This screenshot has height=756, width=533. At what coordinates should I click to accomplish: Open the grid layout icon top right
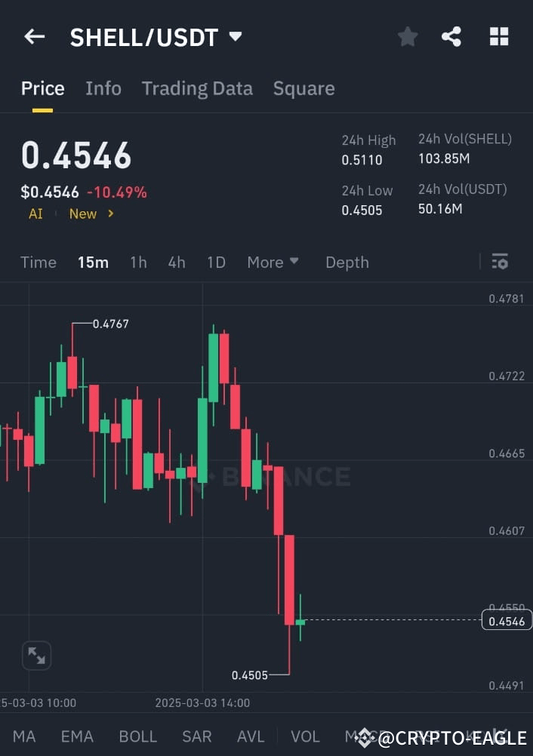pos(499,36)
